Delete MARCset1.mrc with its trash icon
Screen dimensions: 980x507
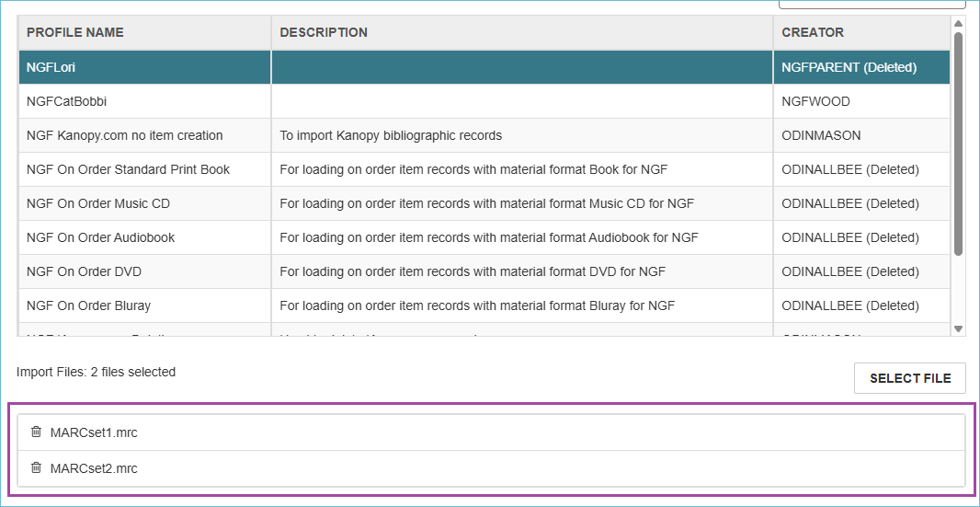pyautogui.click(x=36, y=432)
